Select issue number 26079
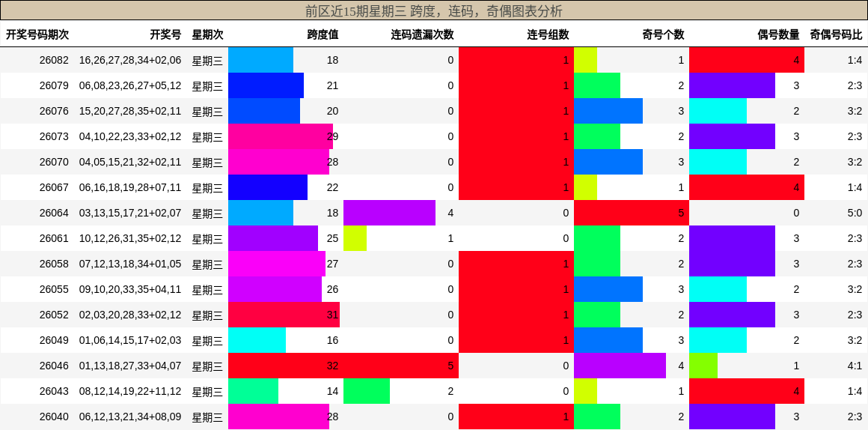Image resolution: width=868 pixels, height=430 pixels. tap(54, 85)
